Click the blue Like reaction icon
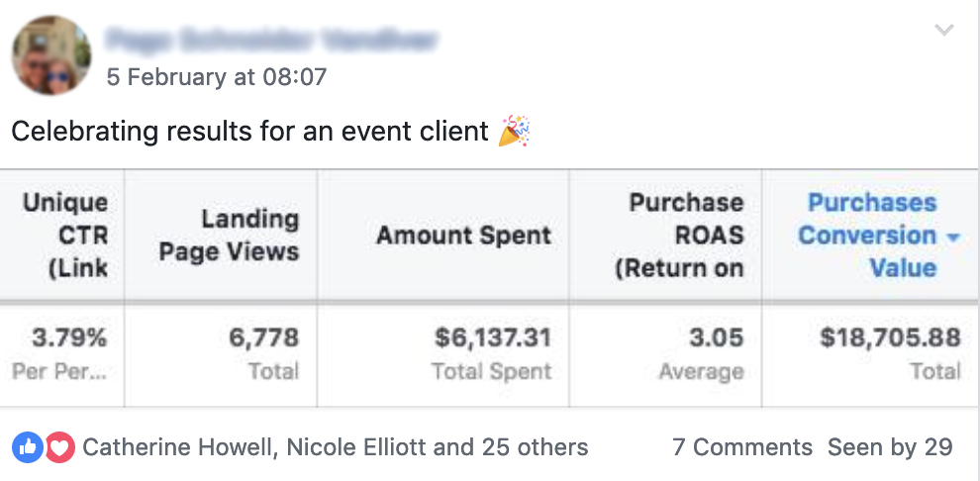 [27, 447]
